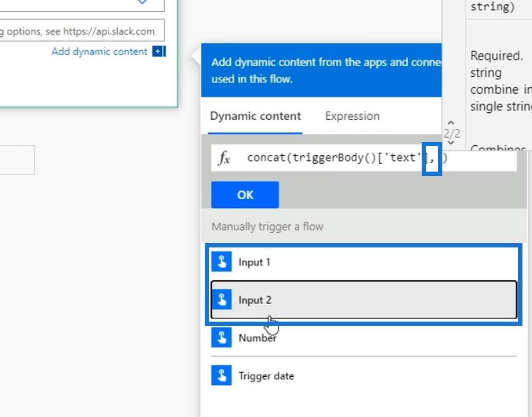The width and height of the screenshot is (532, 417).
Task: Open the Add dynamic content link
Action: 99,51
